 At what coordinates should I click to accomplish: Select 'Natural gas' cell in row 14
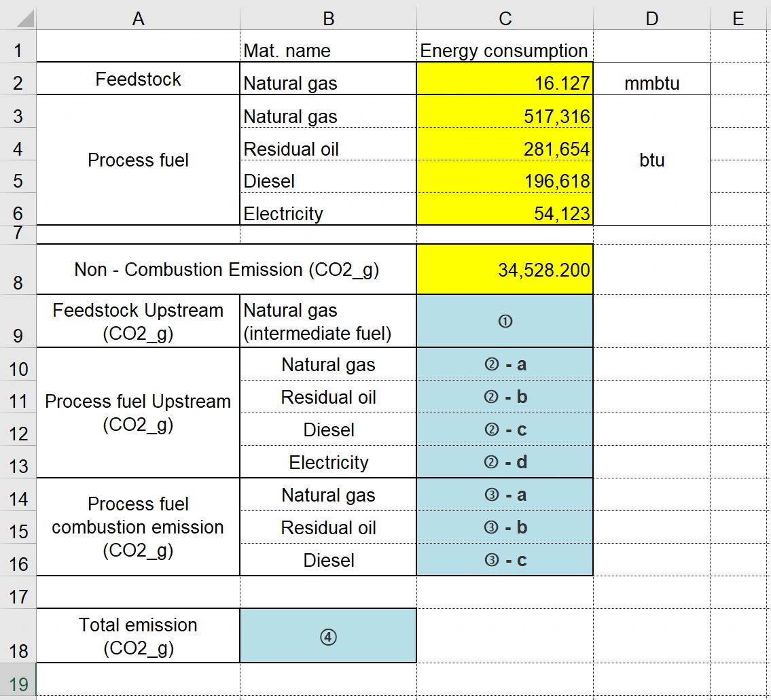[329, 494]
